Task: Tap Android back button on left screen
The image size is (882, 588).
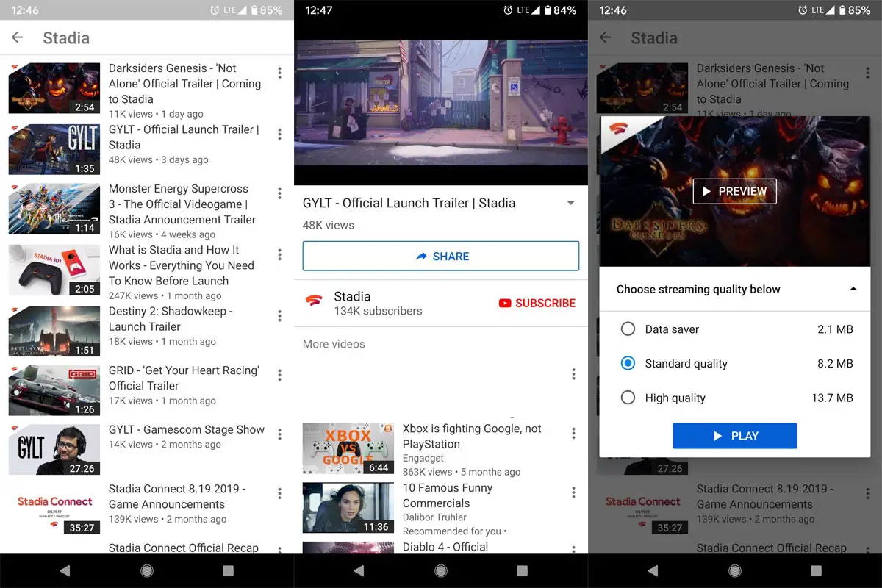Action: (65, 570)
